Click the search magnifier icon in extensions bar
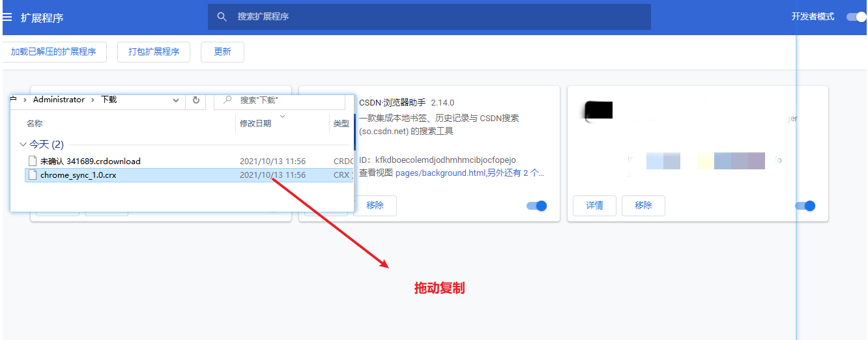The height and width of the screenshot is (340, 868). tap(222, 17)
